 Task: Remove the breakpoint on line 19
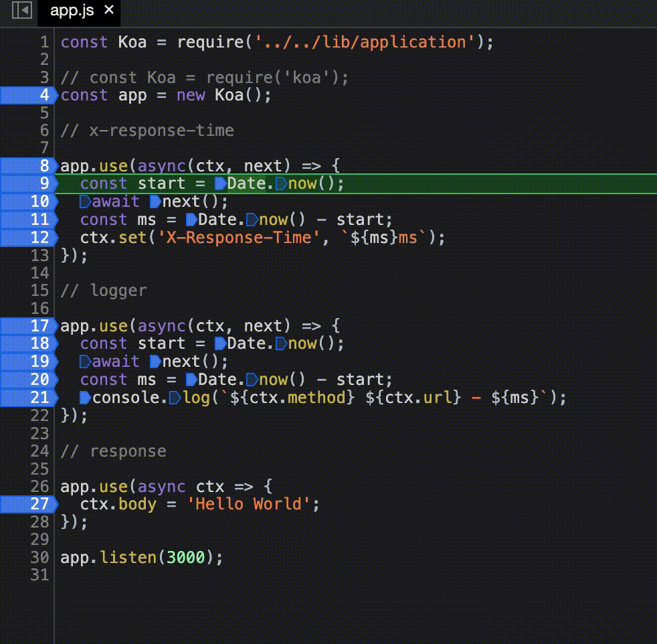coord(29,361)
